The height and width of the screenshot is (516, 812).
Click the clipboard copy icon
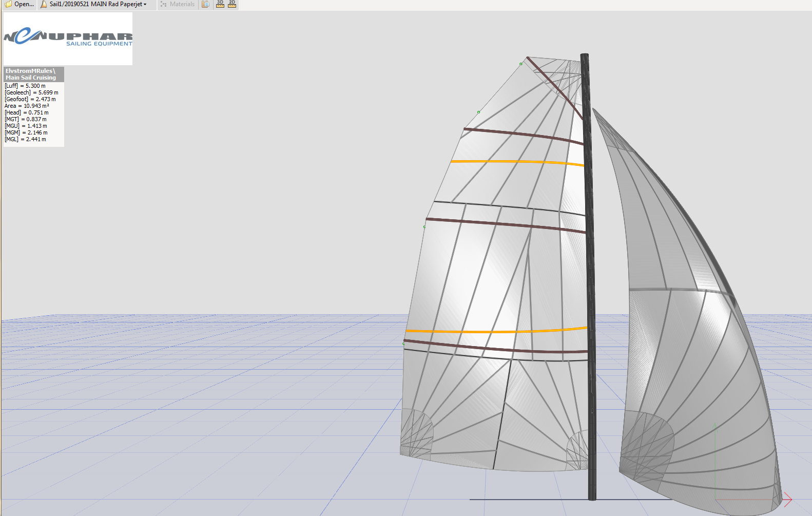pos(205,4)
